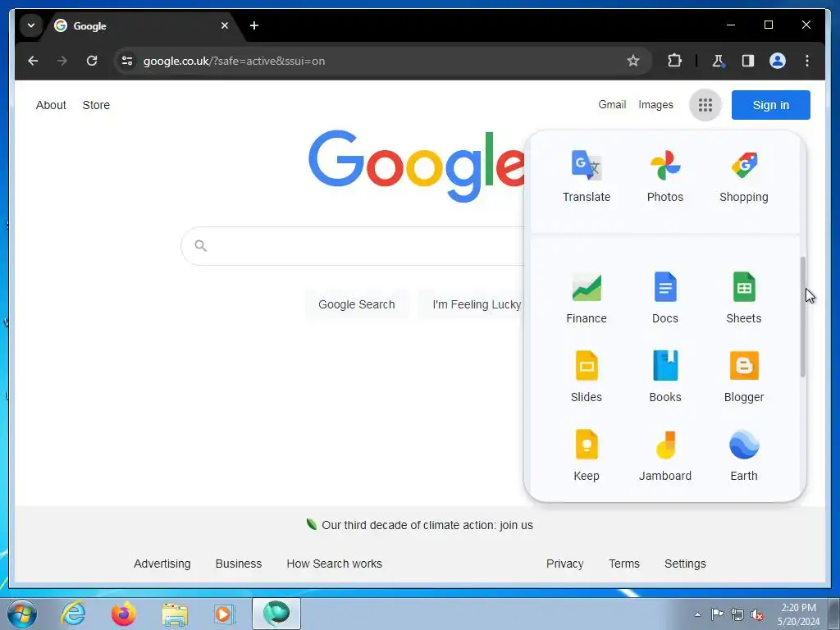This screenshot has width=840, height=630.
Task: View site information icon in address bar
Action: pyautogui.click(x=127, y=61)
